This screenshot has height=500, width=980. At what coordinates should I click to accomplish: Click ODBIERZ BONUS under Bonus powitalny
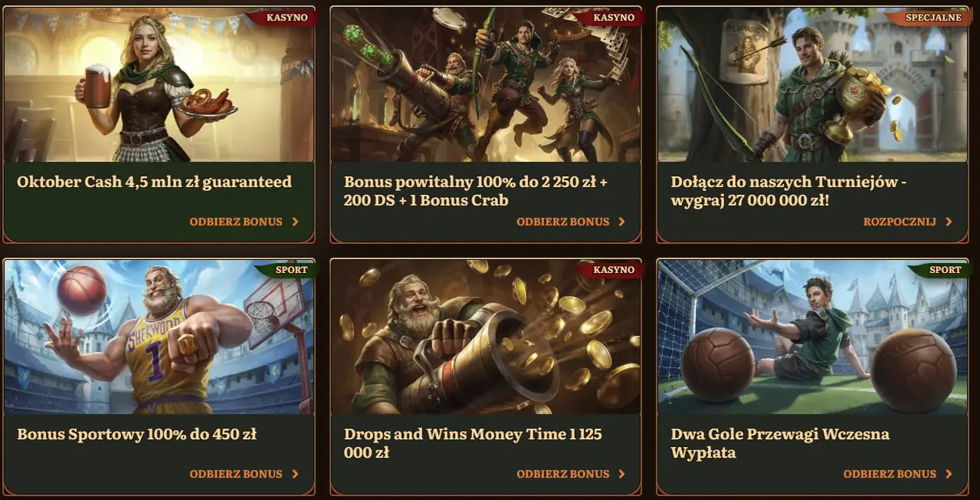pyautogui.click(x=563, y=222)
